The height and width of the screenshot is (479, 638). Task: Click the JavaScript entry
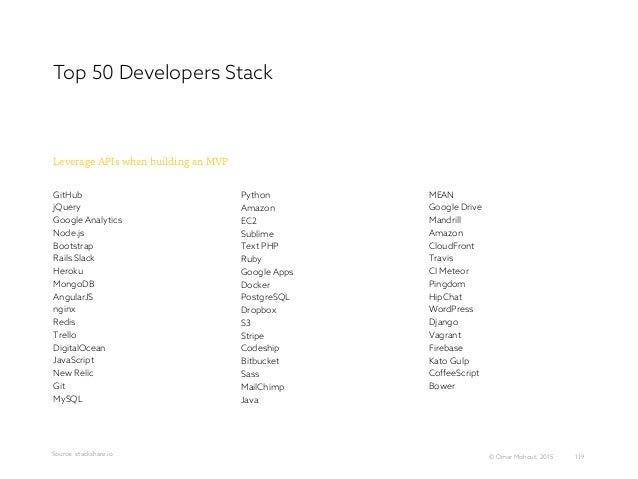click(x=74, y=360)
